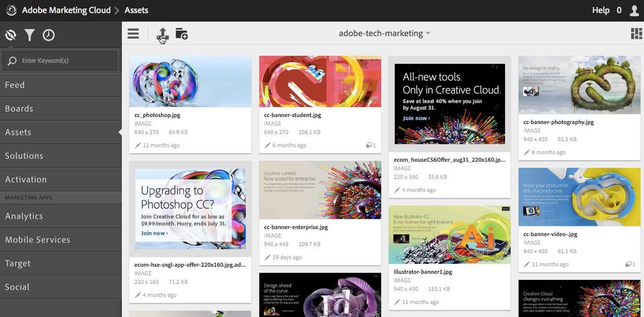
Task: Create a new folder using the folder icon
Action: [x=181, y=33]
